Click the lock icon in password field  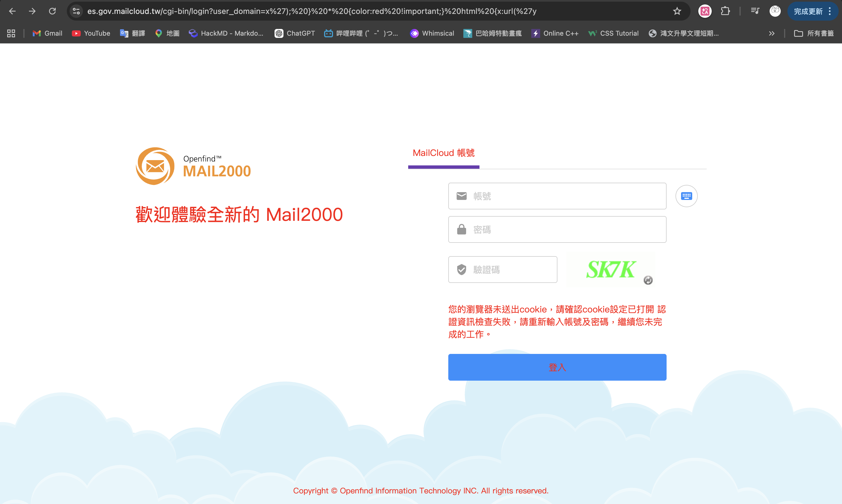(461, 229)
